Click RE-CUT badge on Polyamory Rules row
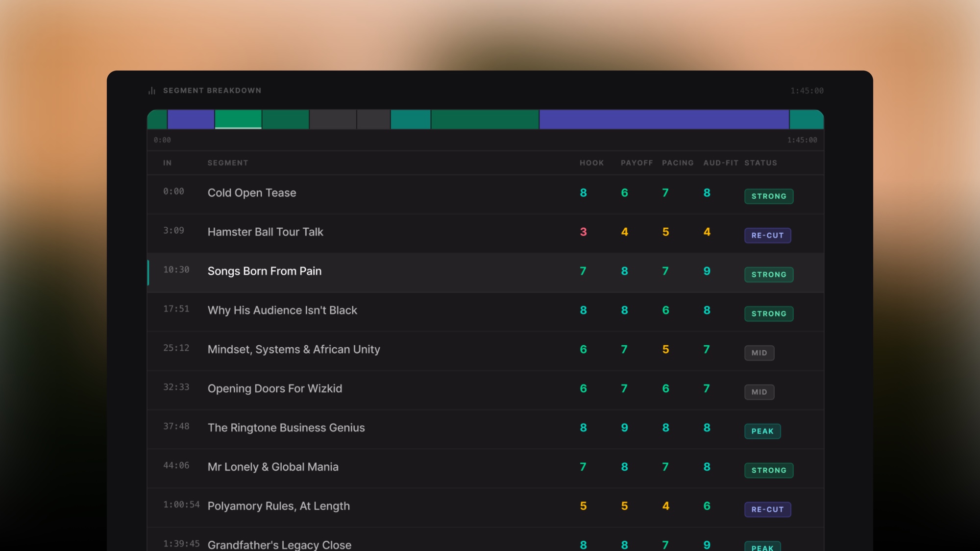The image size is (980, 551). 767,509
